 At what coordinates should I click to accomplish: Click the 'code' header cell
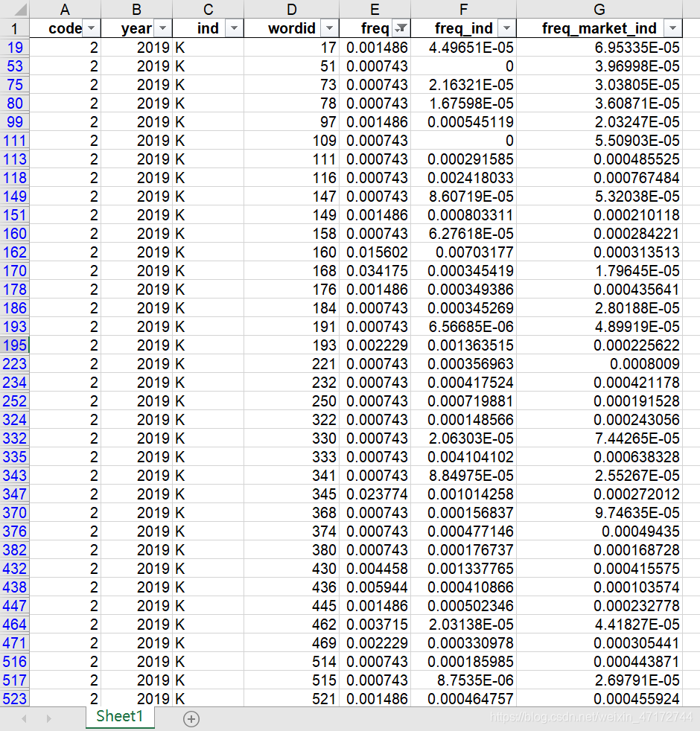pyautogui.click(x=66, y=28)
